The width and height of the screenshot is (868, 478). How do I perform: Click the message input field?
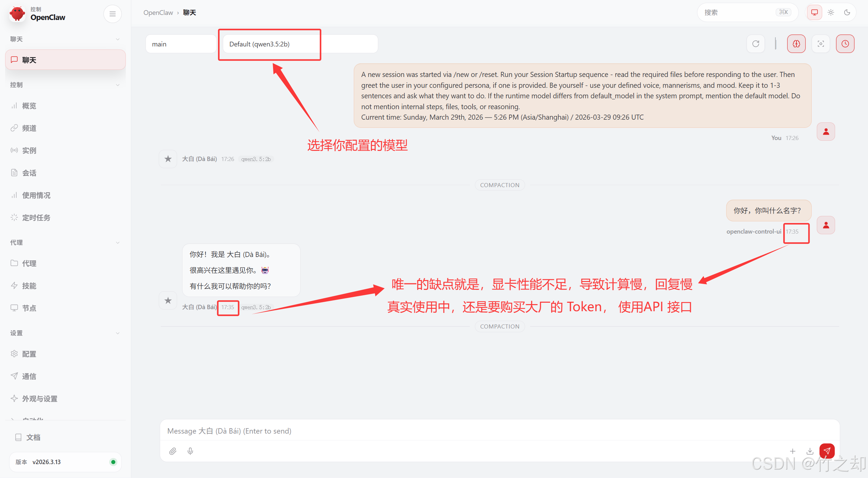(x=407, y=431)
